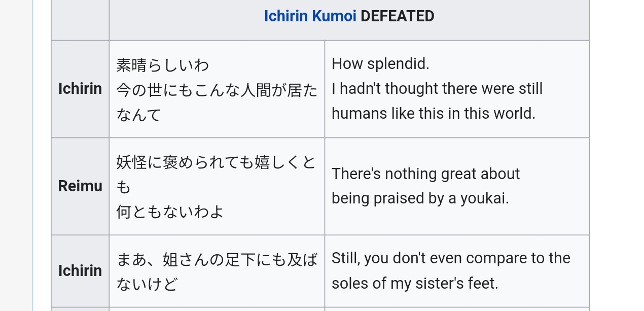
Task: Click the Japanese line 素晴らしいわ
Action: tap(162, 65)
